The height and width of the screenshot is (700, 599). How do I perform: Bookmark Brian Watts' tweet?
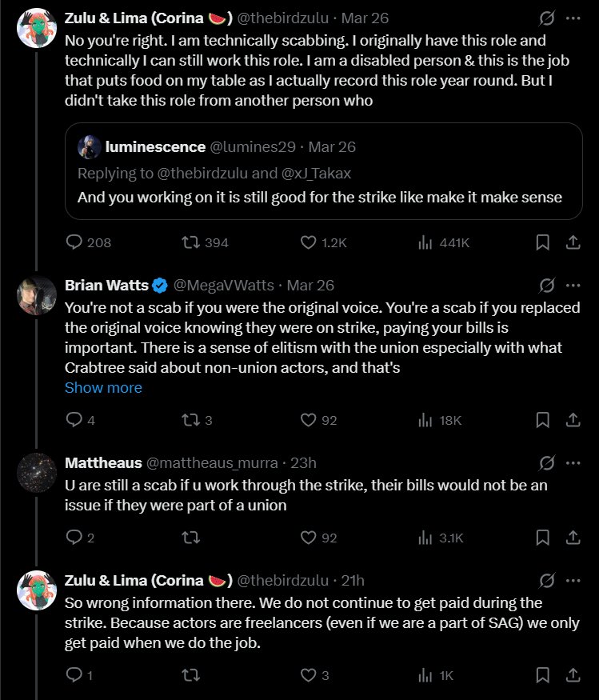pos(542,420)
